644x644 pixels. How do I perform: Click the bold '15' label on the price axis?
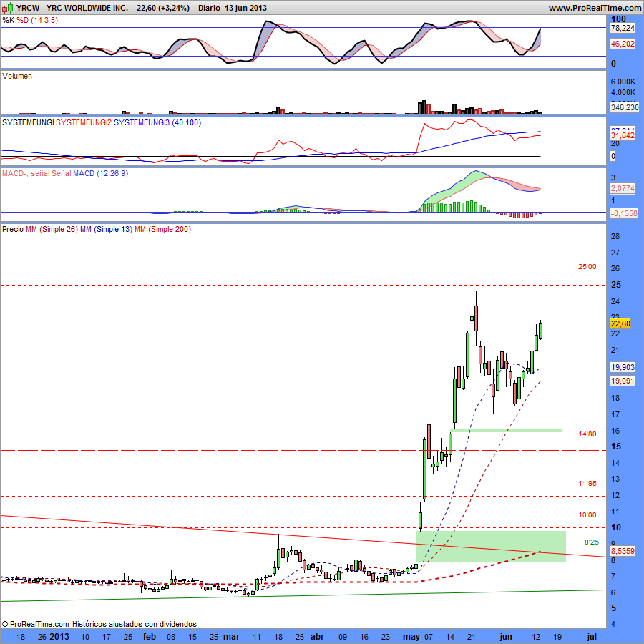coord(615,447)
